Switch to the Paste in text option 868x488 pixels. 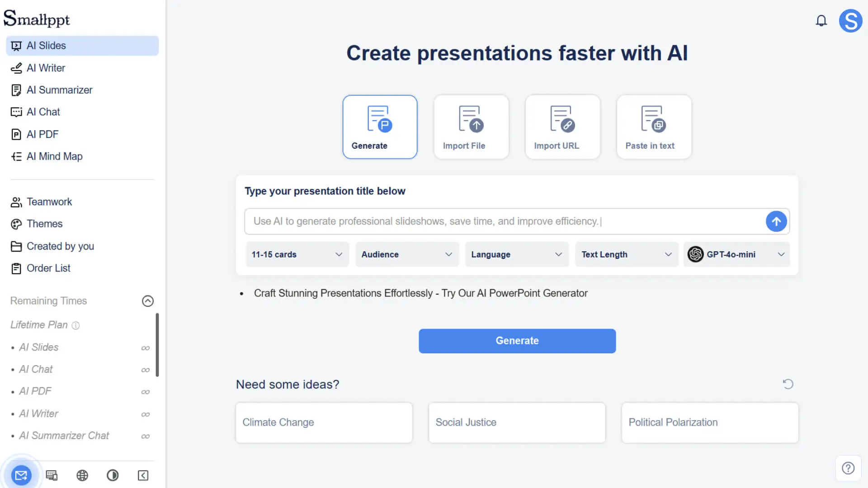(x=654, y=127)
